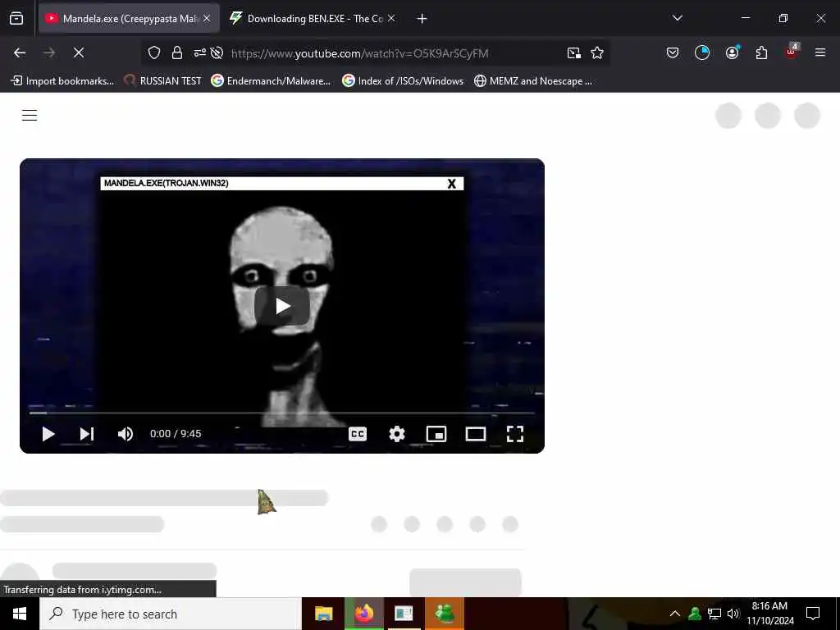Show hidden system tray icons
840x630 pixels.
coord(675,614)
